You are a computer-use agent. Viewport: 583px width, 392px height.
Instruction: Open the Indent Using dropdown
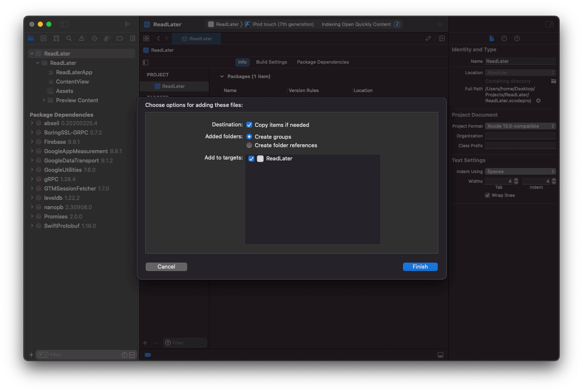[x=520, y=171]
